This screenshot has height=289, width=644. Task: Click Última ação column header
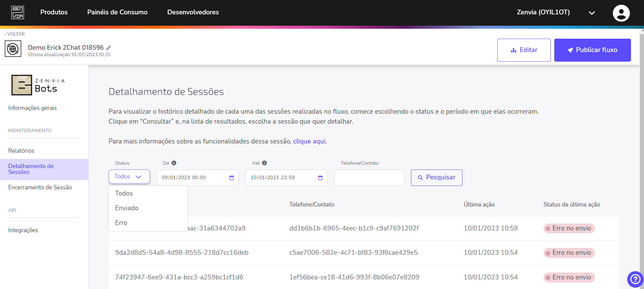[479, 204]
